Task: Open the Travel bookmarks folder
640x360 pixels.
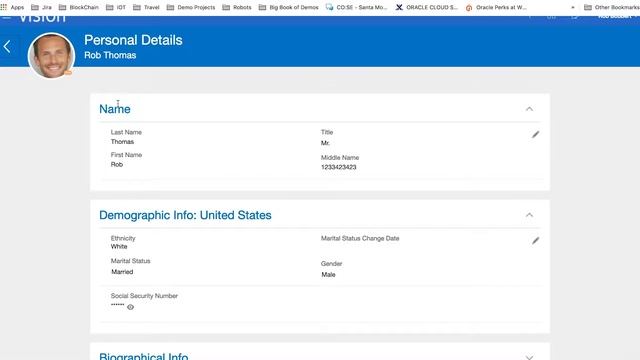Action: point(146,7)
